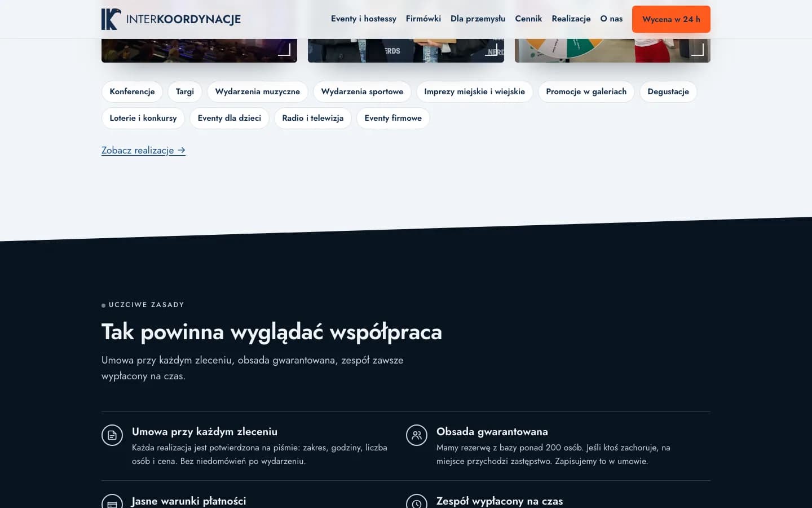Image resolution: width=812 pixels, height=508 pixels.
Task: Follow the Zobacz realizacje link
Action: (x=143, y=150)
